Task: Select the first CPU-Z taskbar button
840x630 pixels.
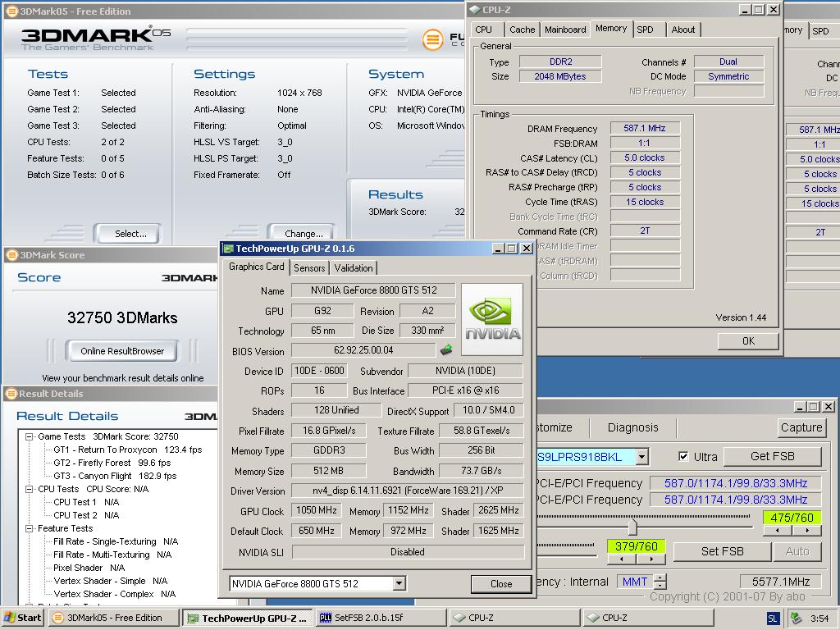Action: (514, 618)
